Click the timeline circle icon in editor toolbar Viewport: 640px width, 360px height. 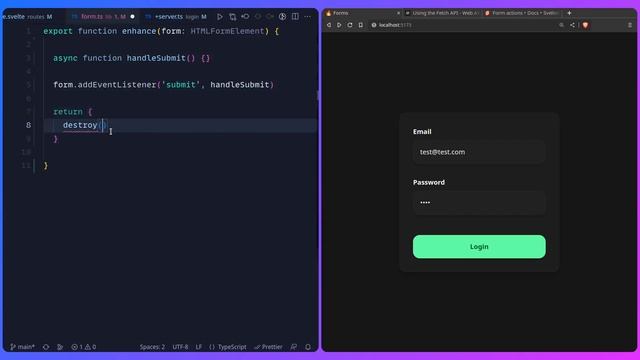[282, 17]
